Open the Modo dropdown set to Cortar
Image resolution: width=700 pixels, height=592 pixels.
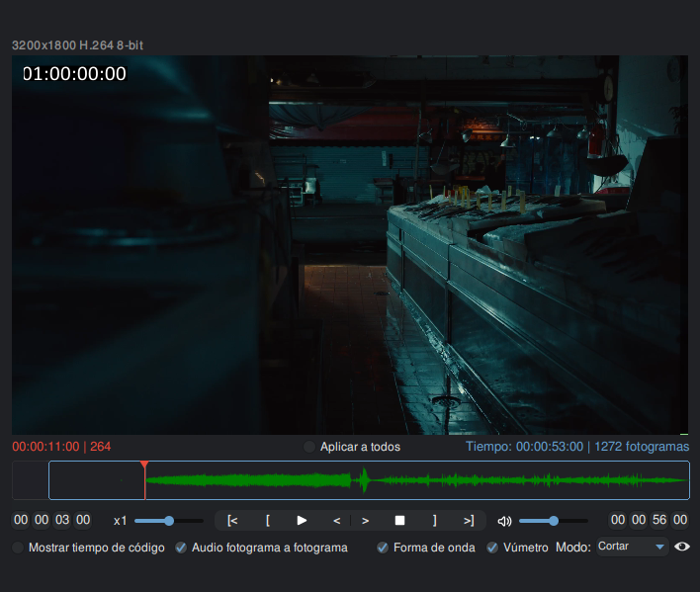click(632, 547)
